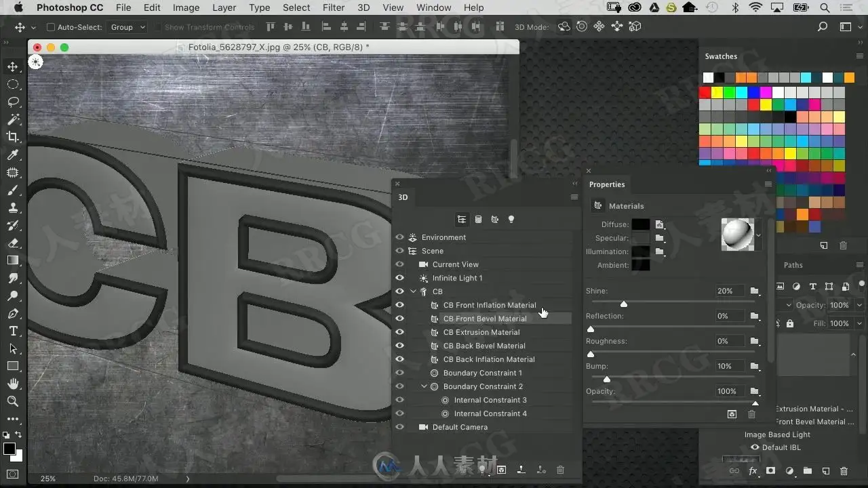Filter 3D panel by Lights
This screenshot has height=488, width=868.
(511, 220)
